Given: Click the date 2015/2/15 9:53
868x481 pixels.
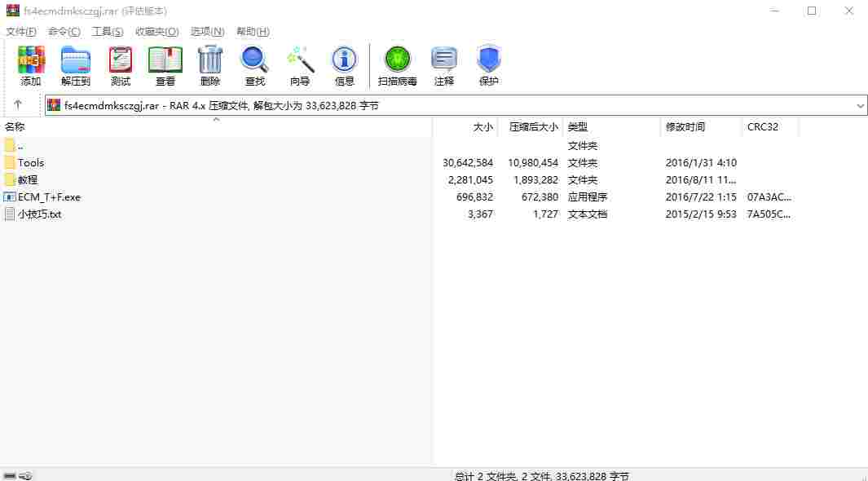Looking at the screenshot, I should point(701,214).
